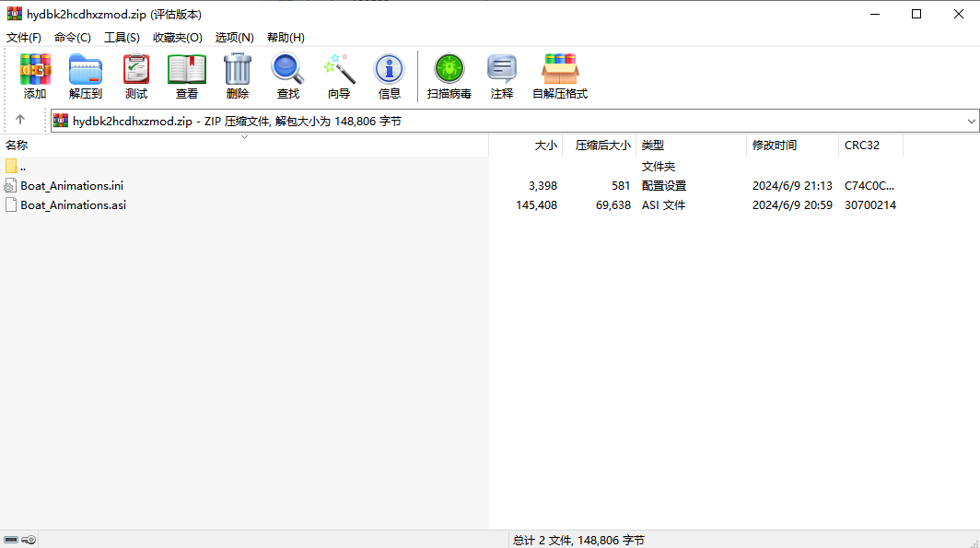980x548 pixels.
Task: Close the WinRAR window
Action: (x=958, y=14)
